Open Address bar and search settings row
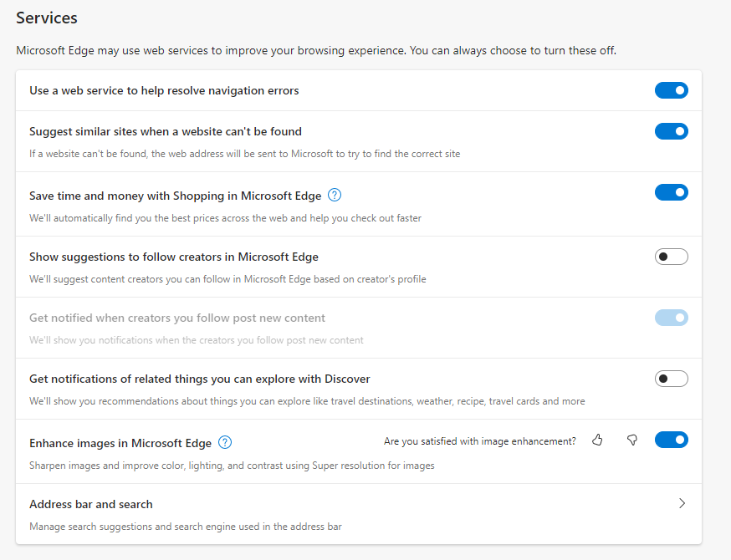731x560 pixels. [359, 514]
